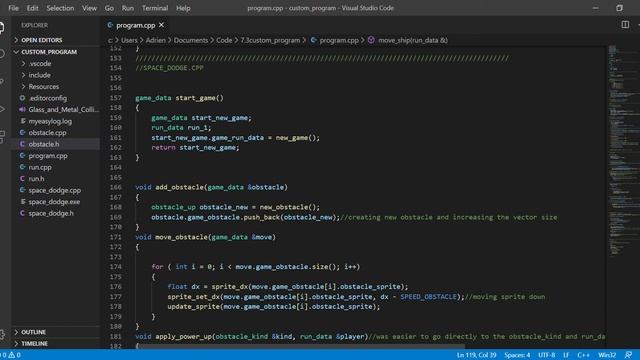
Task: Open the Selection menu
Action: [60, 8]
